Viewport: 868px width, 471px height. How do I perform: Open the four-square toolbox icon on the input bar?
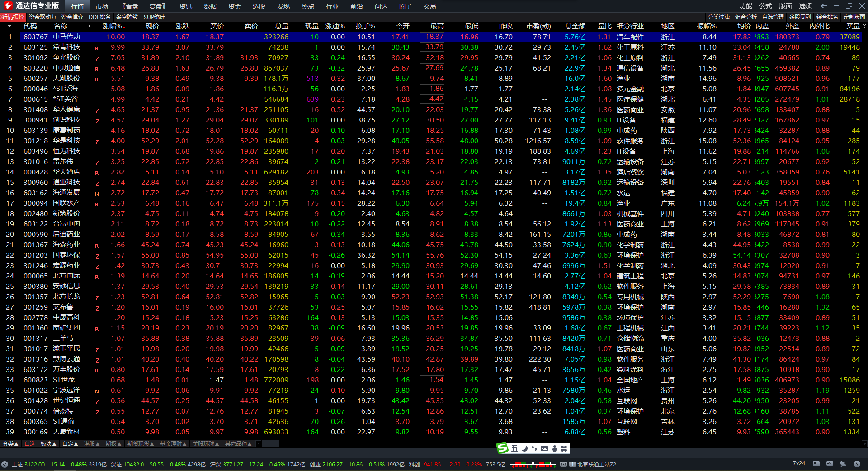(x=564, y=448)
